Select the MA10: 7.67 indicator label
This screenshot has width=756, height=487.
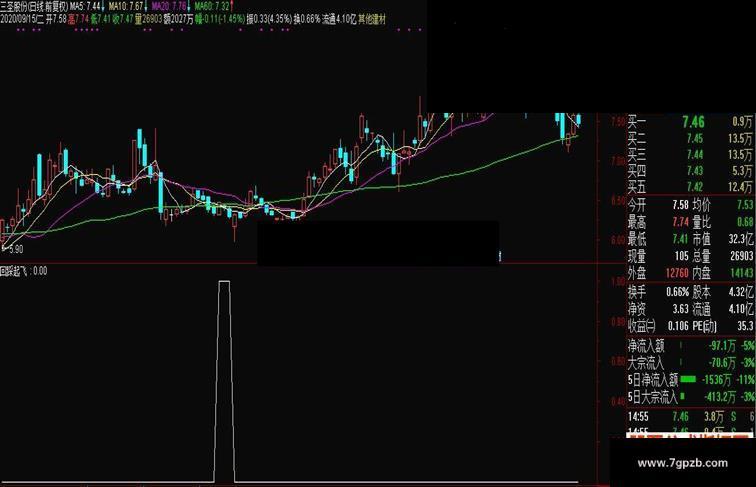[x=126, y=6]
